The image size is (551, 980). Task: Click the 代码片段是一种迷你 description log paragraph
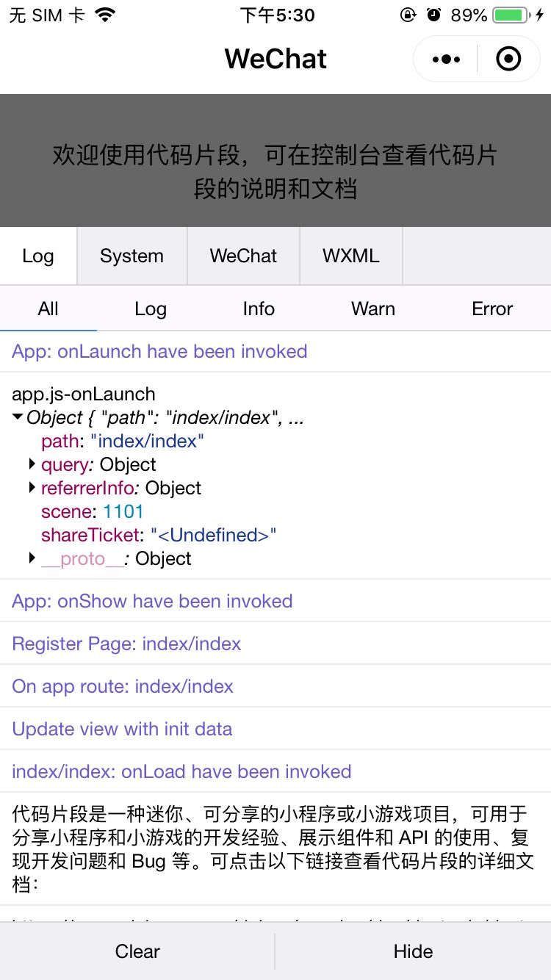click(273, 849)
